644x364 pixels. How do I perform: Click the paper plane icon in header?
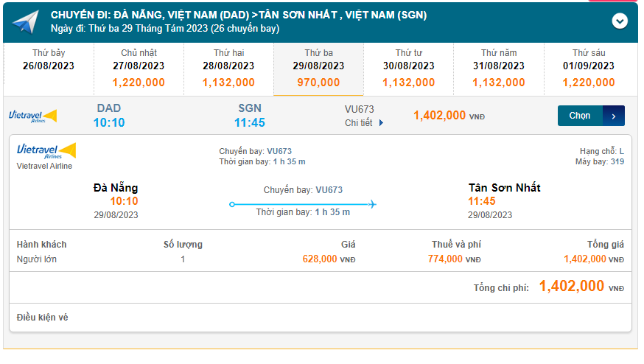(24, 22)
